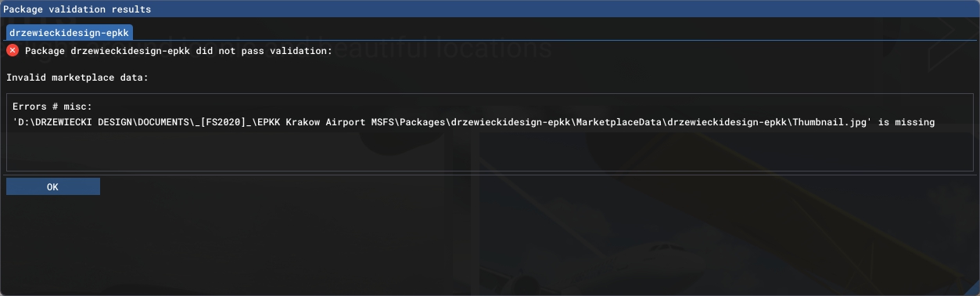Select the drzewieckidesign-epkk tab
Screen dimensions: 980x296
(70, 33)
